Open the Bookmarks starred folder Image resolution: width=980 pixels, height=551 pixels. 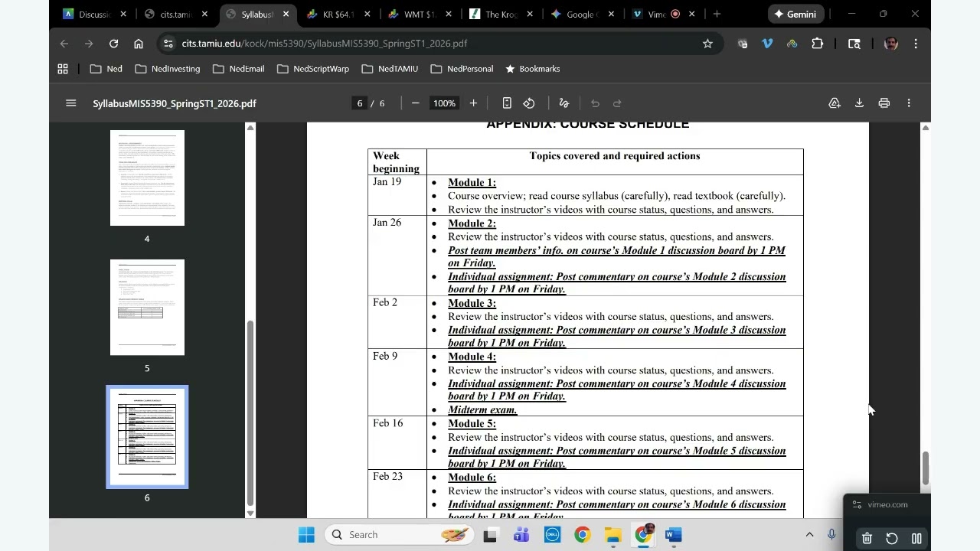pyautogui.click(x=532, y=69)
